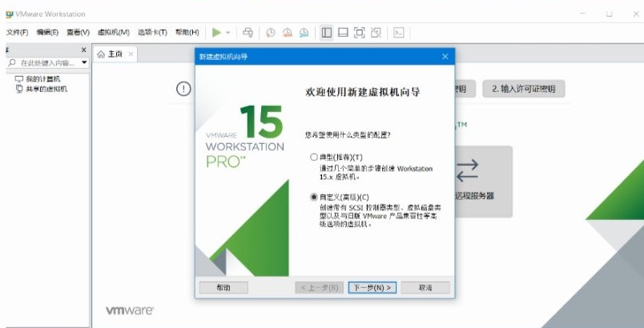Open the library search filter dropdown

coord(84,62)
